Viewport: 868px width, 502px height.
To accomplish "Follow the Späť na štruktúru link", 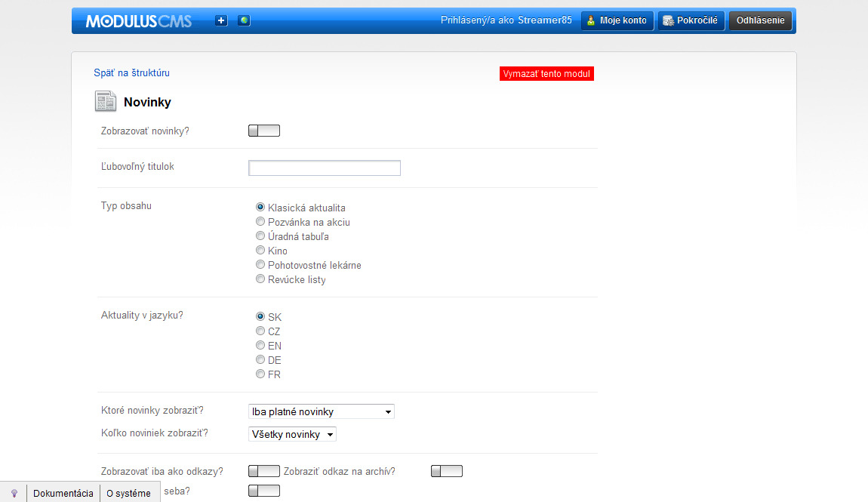I will click(x=131, y=73).
